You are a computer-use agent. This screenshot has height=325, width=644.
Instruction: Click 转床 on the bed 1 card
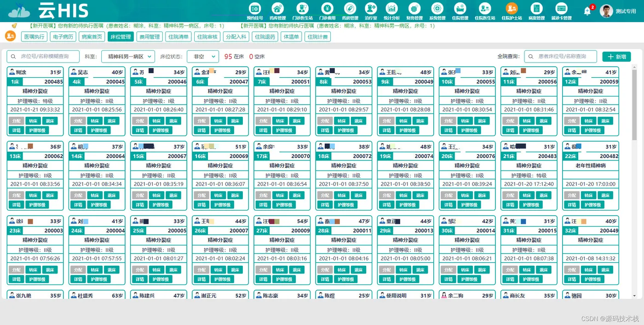click(33, 121)
